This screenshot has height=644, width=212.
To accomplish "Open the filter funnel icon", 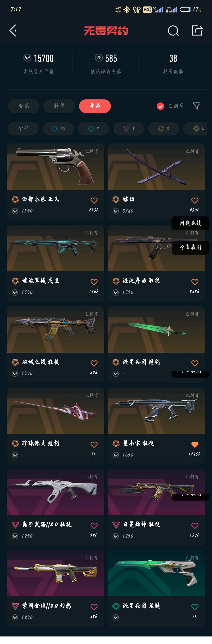I will pyautogui.click(x=196, y=106).
